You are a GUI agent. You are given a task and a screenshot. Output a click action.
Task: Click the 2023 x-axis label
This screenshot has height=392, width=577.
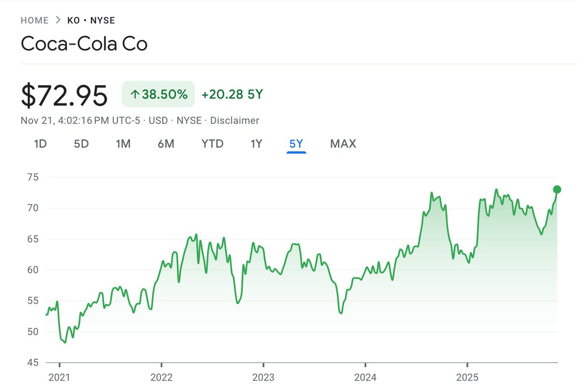(x=263, y=378)
